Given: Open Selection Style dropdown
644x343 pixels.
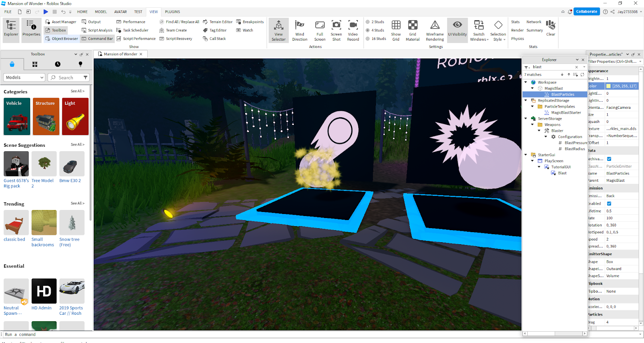Looking at the screenshot, I should click(498, 30).
